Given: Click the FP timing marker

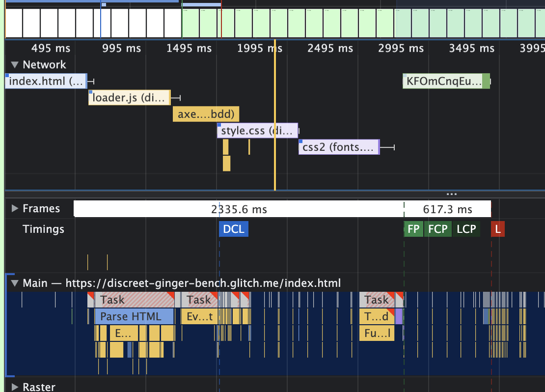Looking at the screenshot, I should 413,229.
